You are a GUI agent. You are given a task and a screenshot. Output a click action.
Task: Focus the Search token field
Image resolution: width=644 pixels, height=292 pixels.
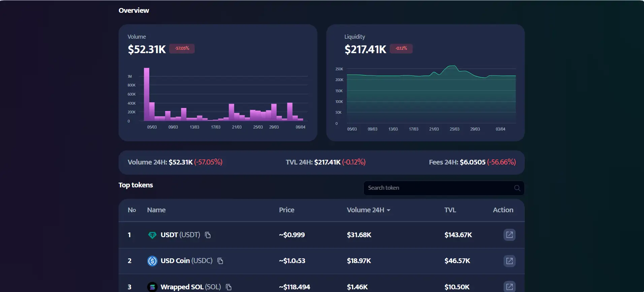[x=438, y=188]
